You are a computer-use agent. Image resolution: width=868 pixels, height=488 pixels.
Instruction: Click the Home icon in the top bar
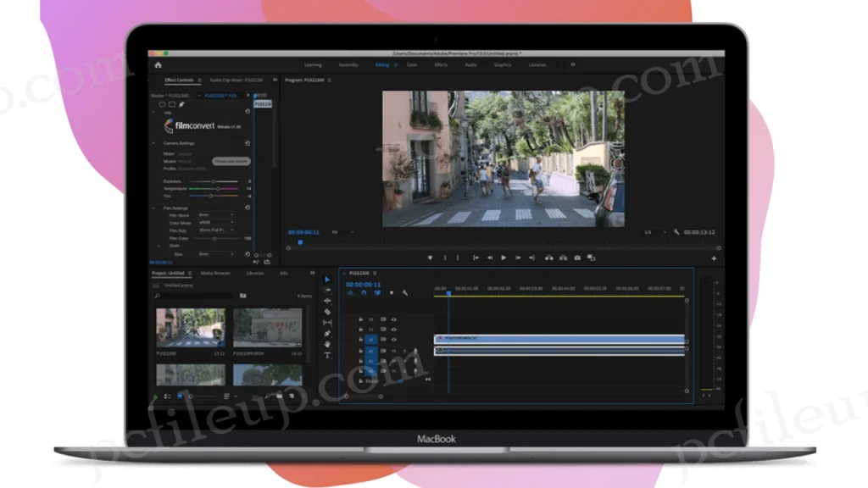[158, 64]
